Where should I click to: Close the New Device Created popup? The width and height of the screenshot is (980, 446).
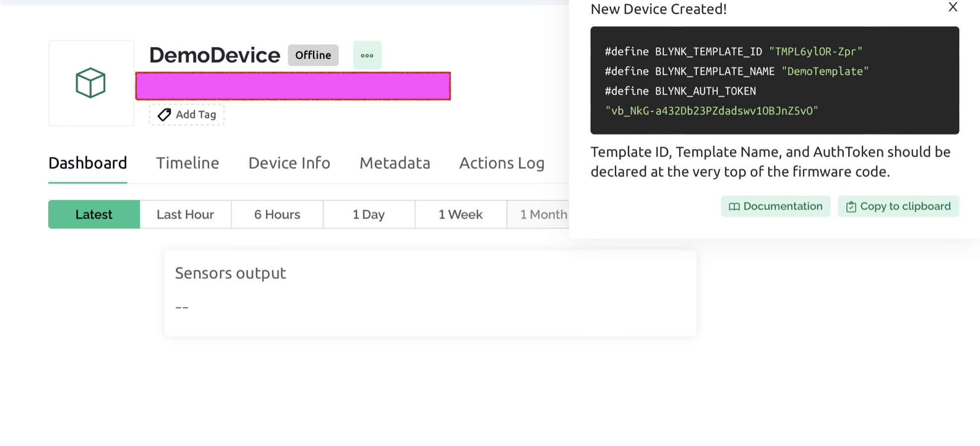[953, 7]
